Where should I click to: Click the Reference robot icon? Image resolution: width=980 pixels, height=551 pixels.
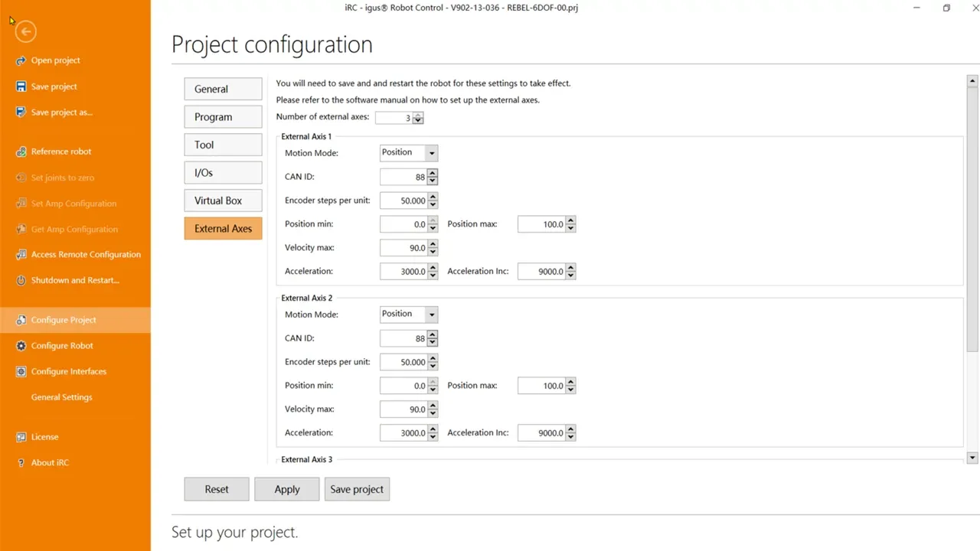point(21,152)
